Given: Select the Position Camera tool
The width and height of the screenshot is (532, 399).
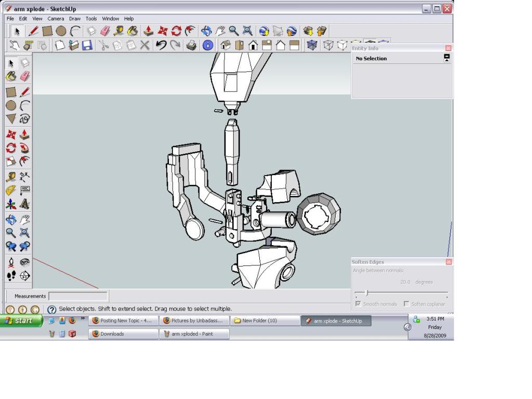Looking at the screenshot, I should 11,262.
